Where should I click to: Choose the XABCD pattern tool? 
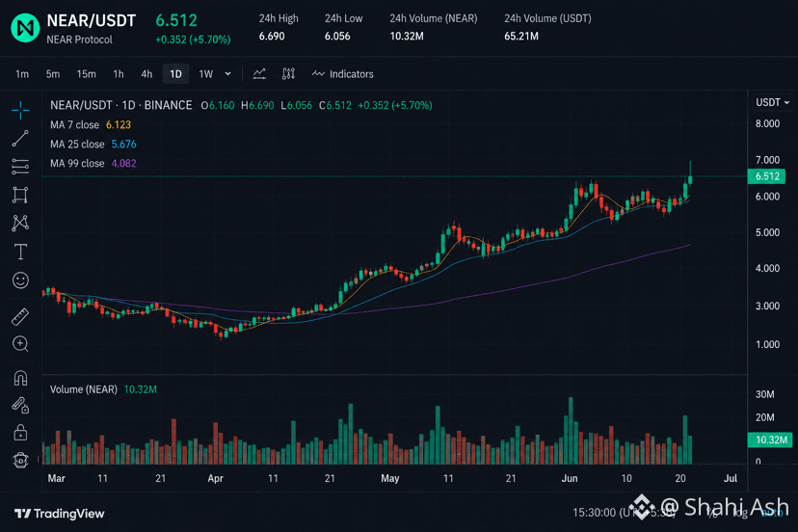[20, 223]
